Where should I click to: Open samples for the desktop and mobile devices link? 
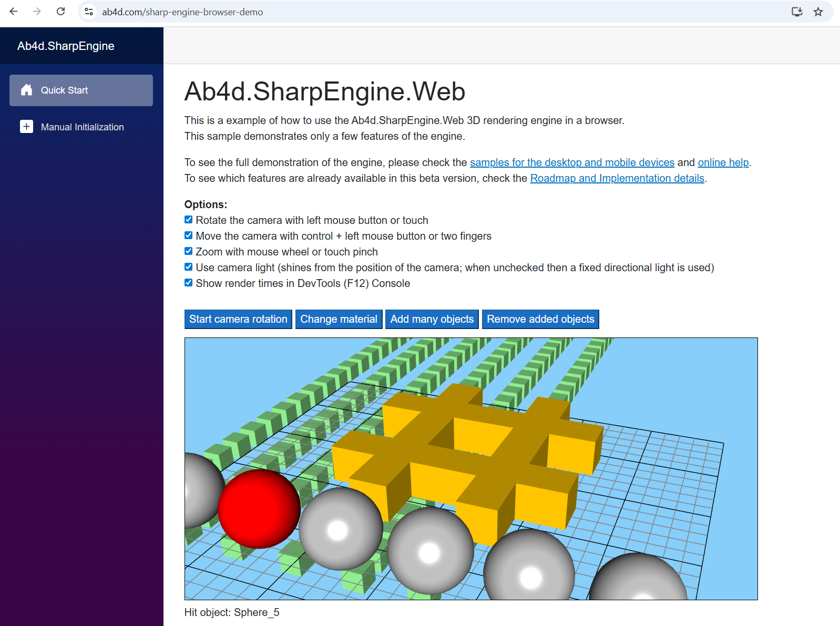[x=572, y=162]
